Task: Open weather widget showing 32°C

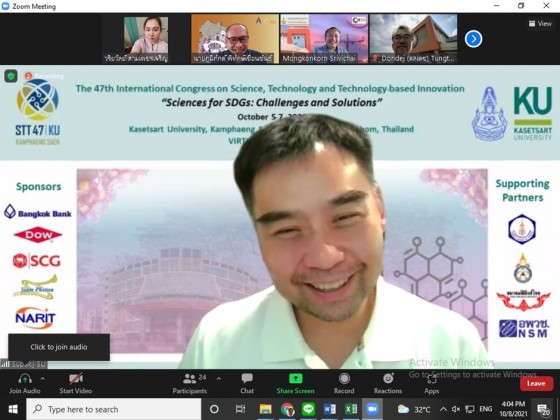Action: (414, 409)
